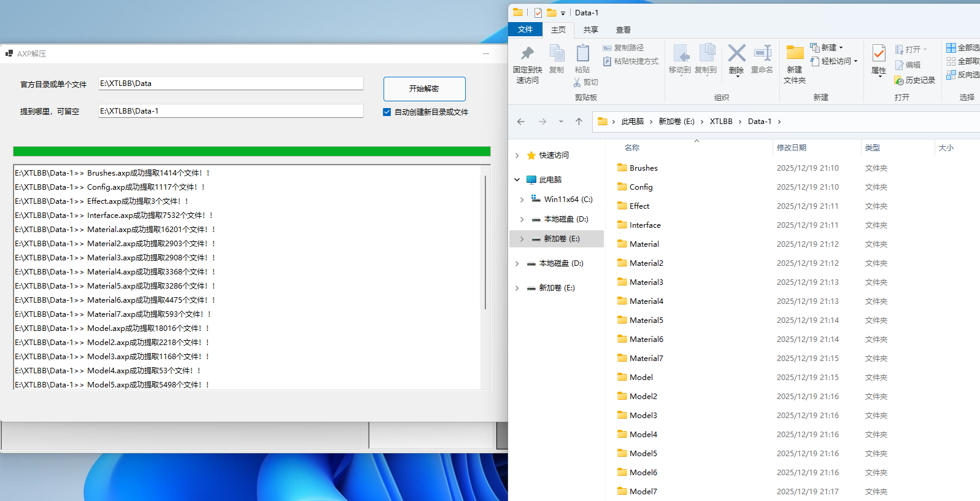Open the New item dropdown

(x=827, y=47)
